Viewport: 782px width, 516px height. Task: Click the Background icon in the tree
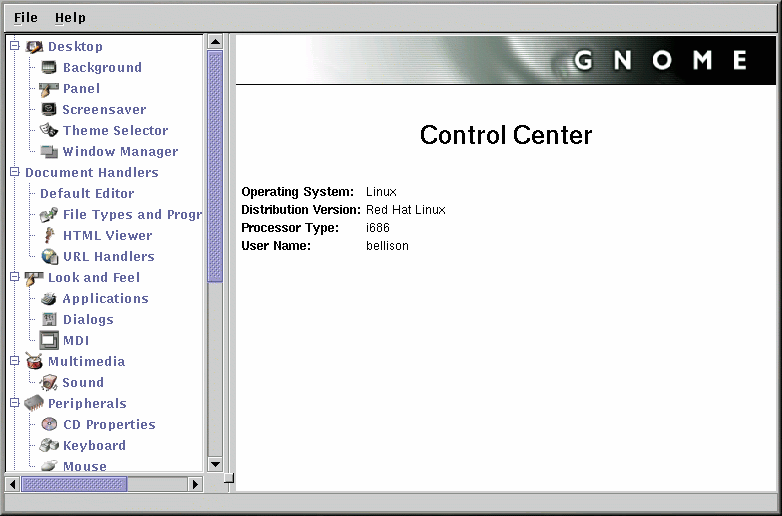[49, 68]
